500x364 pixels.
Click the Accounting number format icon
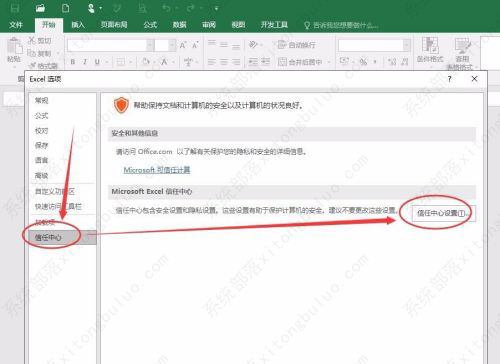[x=344, y=62]
